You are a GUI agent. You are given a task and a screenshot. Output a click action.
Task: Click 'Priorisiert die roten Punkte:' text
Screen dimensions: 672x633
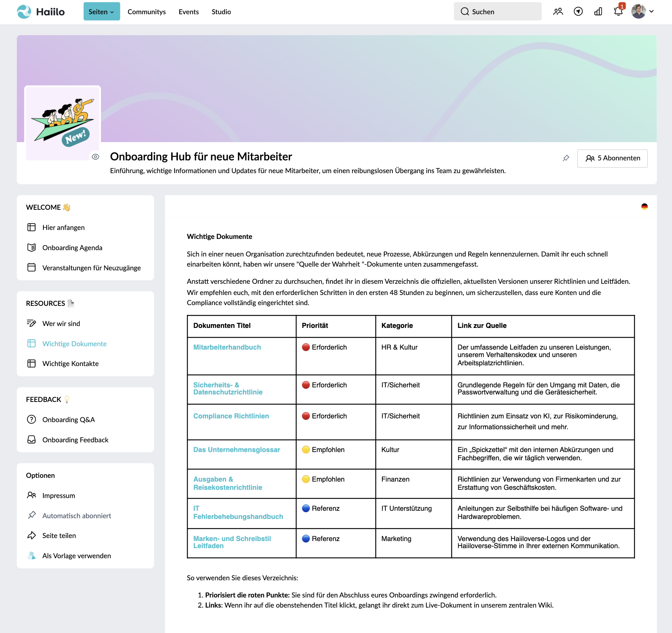click(247, 595)
